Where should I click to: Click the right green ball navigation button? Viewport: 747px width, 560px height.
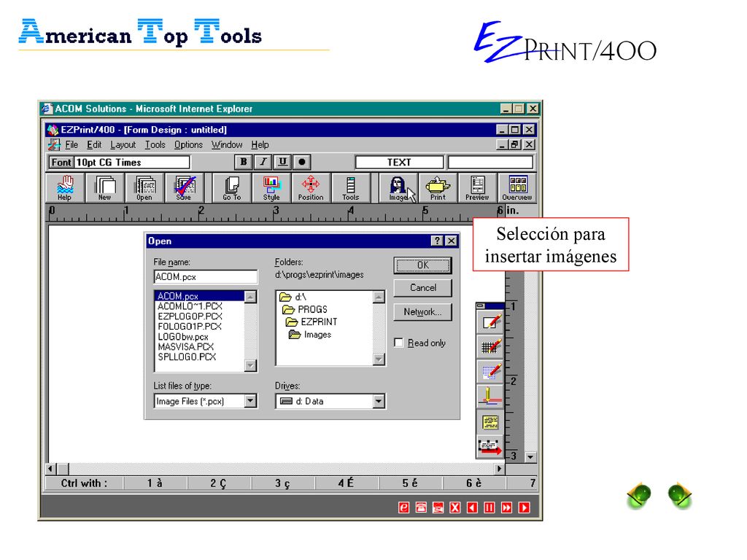pos(680,495)
